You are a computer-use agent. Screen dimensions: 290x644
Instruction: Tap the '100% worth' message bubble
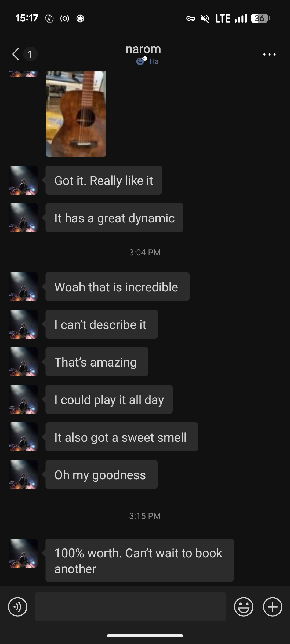(140, 560)
